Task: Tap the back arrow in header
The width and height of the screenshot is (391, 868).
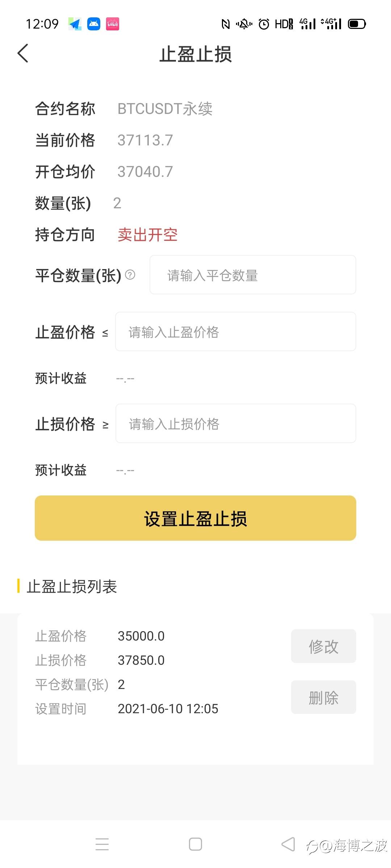Action: 23,54
